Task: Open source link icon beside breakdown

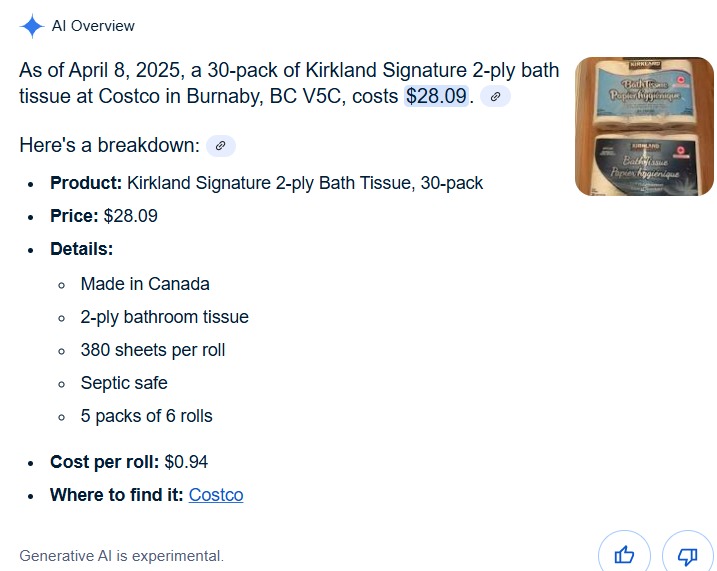Action: (221, 146)
